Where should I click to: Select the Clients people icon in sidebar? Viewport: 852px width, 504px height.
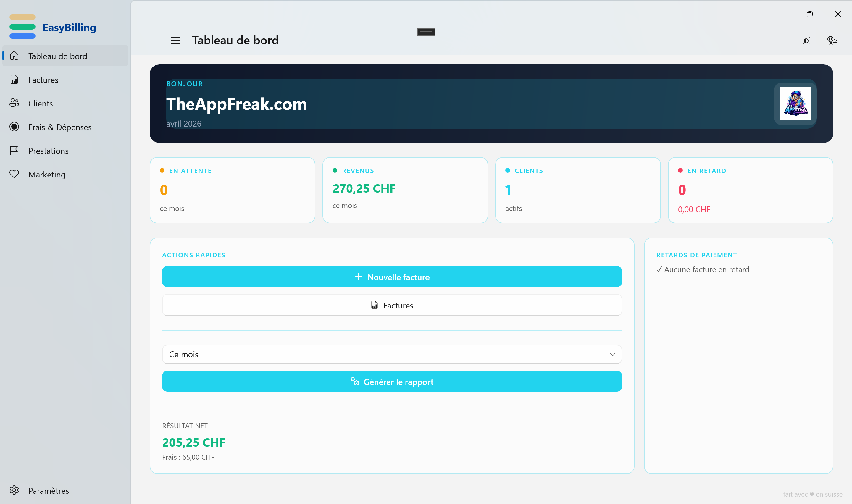pos(14,103)
